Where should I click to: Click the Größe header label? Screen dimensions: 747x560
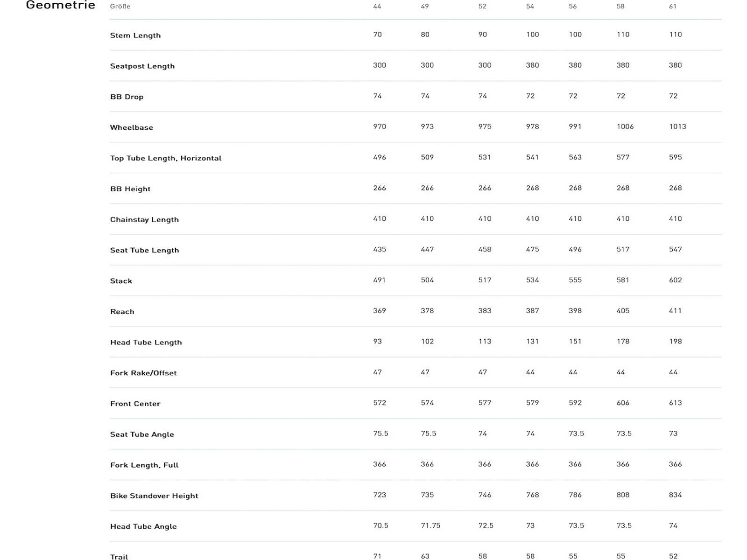point(120,7)
